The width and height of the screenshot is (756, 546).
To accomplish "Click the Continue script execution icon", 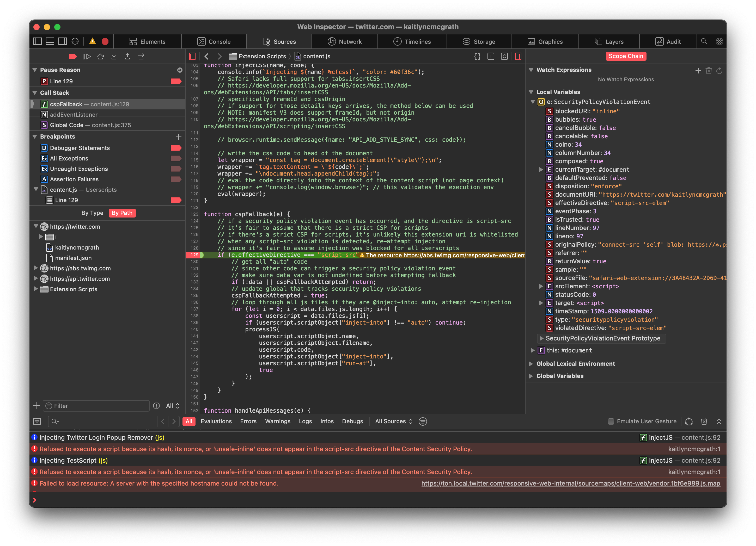I will [x=86, y=57].
